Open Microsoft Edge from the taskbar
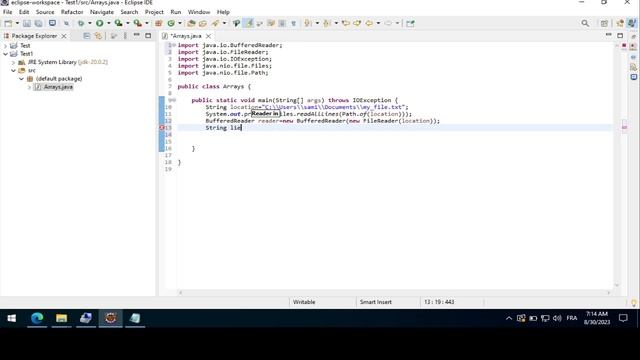 click(x=37, y=318)
